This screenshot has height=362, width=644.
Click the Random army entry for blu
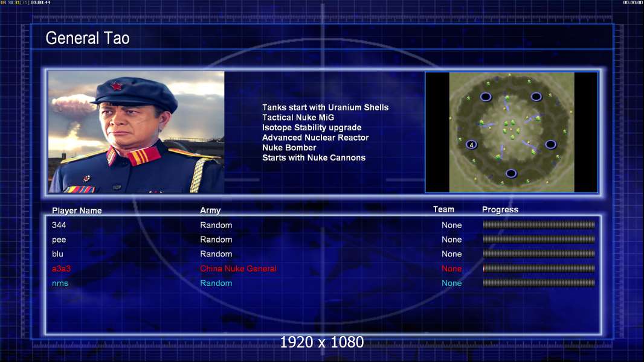click(x=216, y=254)
